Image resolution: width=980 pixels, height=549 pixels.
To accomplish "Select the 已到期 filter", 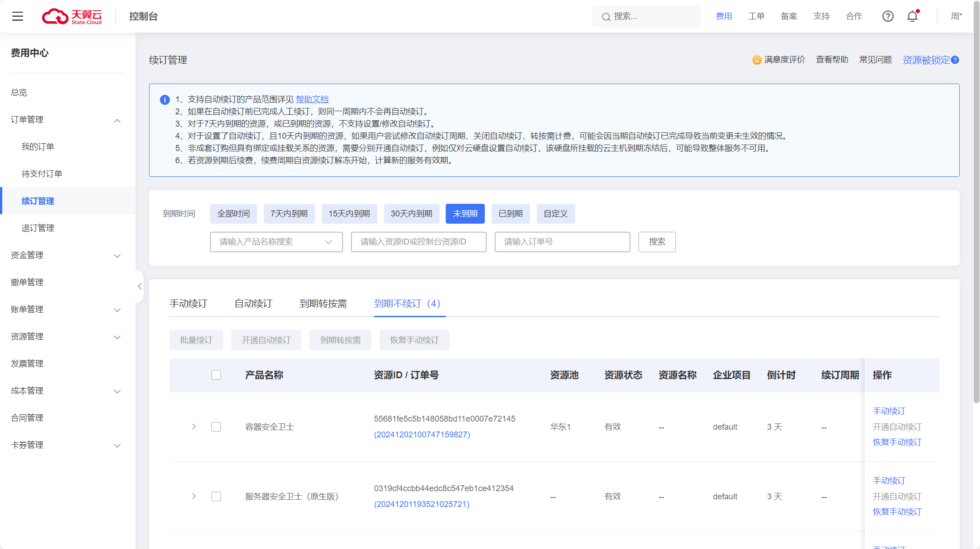I will pyautogui.click(x=511, y=214).
